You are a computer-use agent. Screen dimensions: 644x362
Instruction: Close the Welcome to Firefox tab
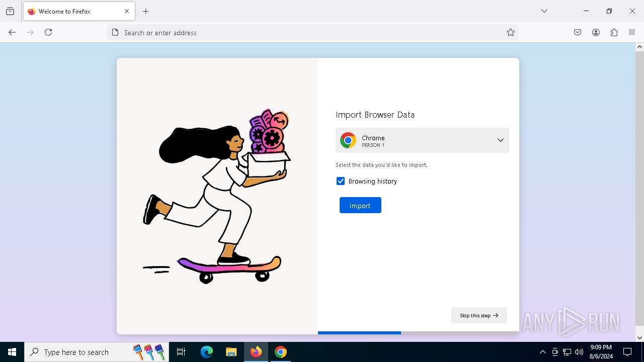127,11
